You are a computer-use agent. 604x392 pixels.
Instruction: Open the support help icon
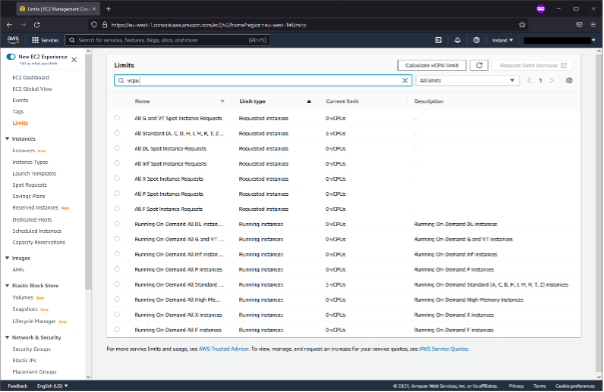coord(476,40)
